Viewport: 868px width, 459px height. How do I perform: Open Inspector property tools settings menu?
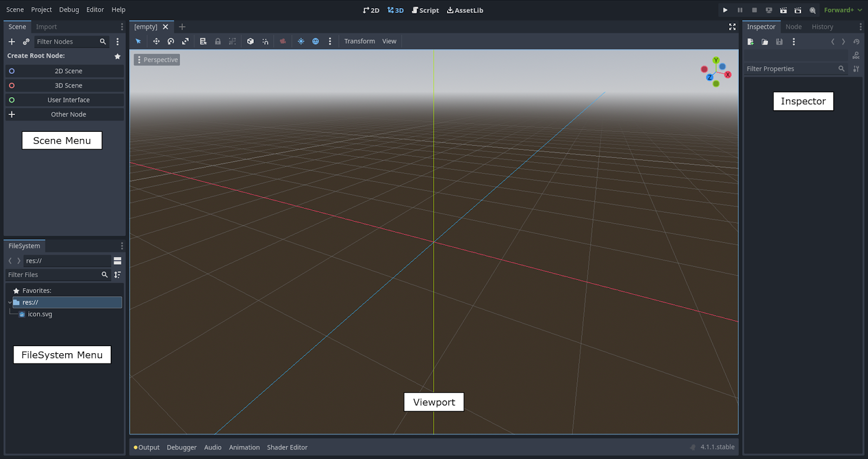pyautogui.click(x=856, y=69)
